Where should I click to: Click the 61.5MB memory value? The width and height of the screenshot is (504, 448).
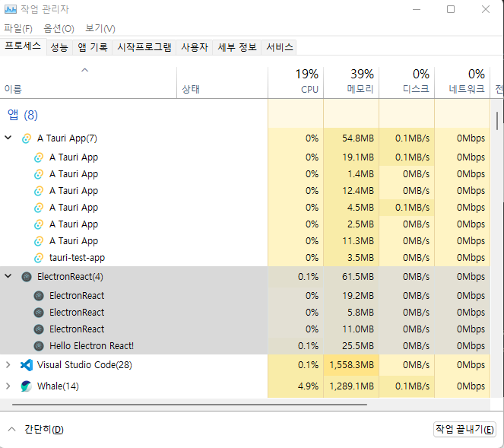(358, 277)
